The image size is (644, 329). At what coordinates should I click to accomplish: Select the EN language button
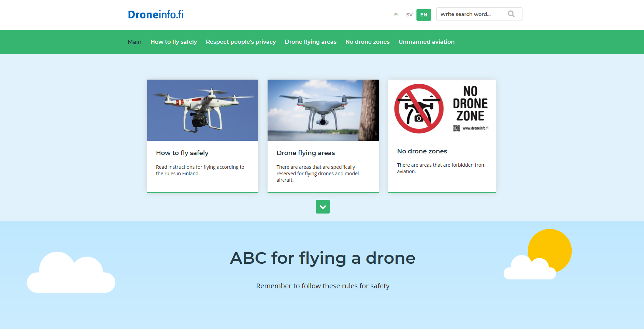click(424, 15)
